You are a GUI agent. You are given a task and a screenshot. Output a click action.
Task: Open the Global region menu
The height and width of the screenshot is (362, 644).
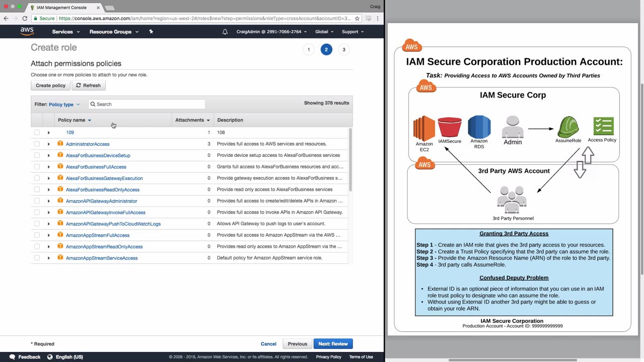[324, 32]
